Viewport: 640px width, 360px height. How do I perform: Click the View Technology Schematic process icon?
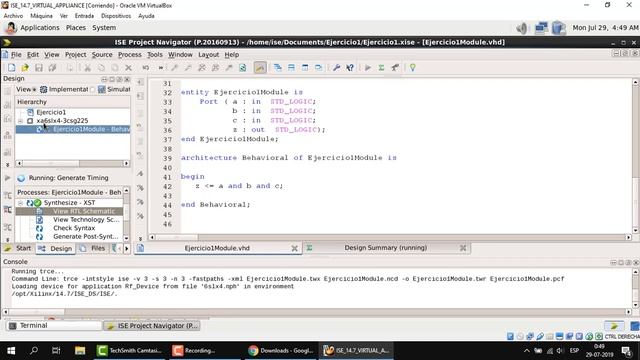[x=39, y=220]
